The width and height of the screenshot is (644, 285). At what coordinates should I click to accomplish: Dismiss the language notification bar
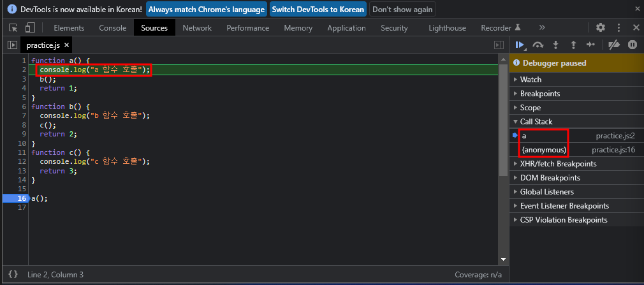pos(637,9)
